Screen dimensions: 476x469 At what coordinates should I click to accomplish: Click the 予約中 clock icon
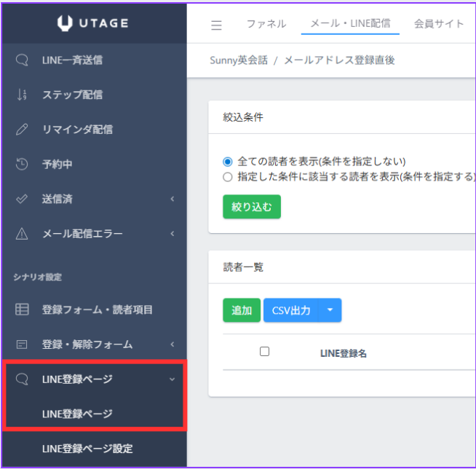pos(22,165)
